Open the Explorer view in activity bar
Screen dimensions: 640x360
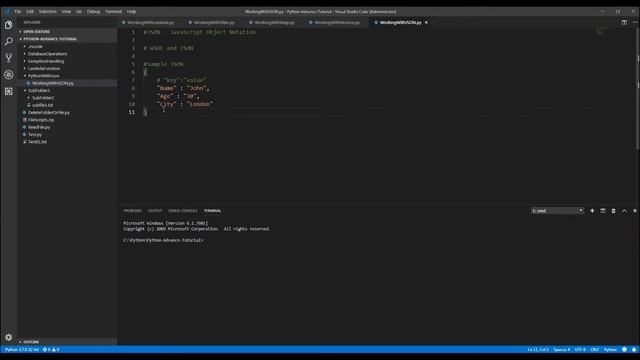pos(9,25)
